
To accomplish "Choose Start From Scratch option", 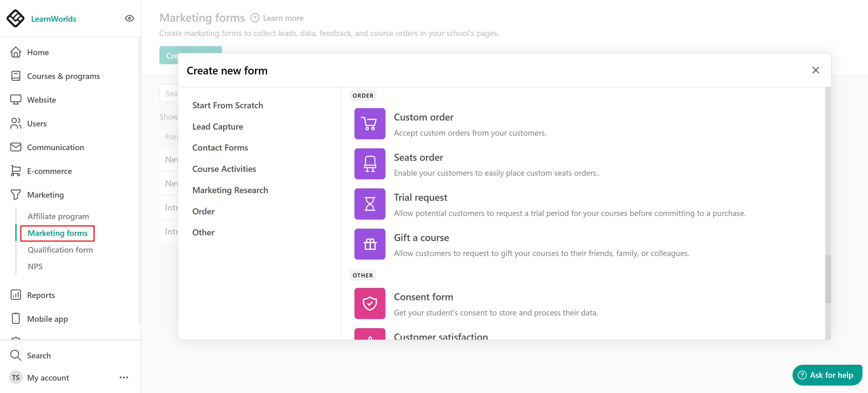I will coord(227,105).
